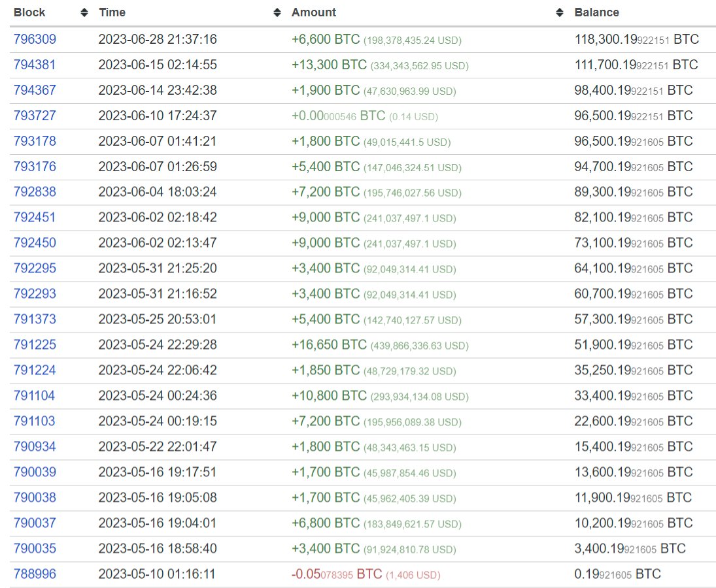The width and height of the screenshot is (716, 588).
Task: Click the Balance column header label
Action: (597, 12)
